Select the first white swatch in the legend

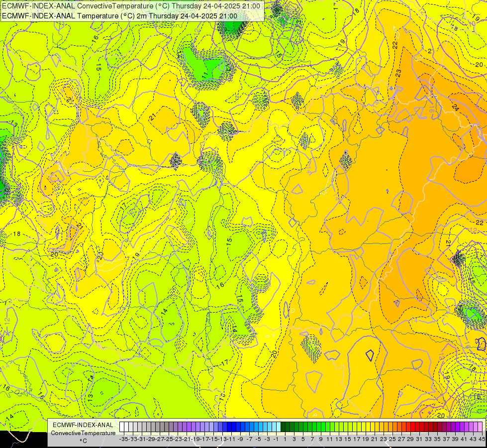coord(122,427)
